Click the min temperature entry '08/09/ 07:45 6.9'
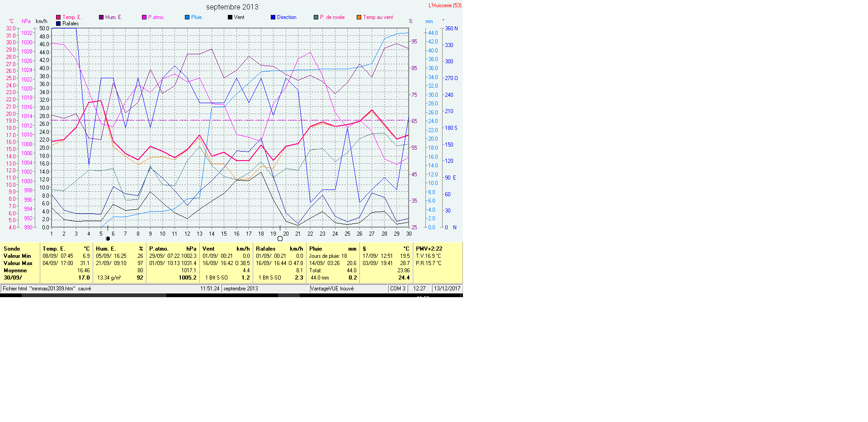The height and width of the screenshot is (422, 868). 66,256
